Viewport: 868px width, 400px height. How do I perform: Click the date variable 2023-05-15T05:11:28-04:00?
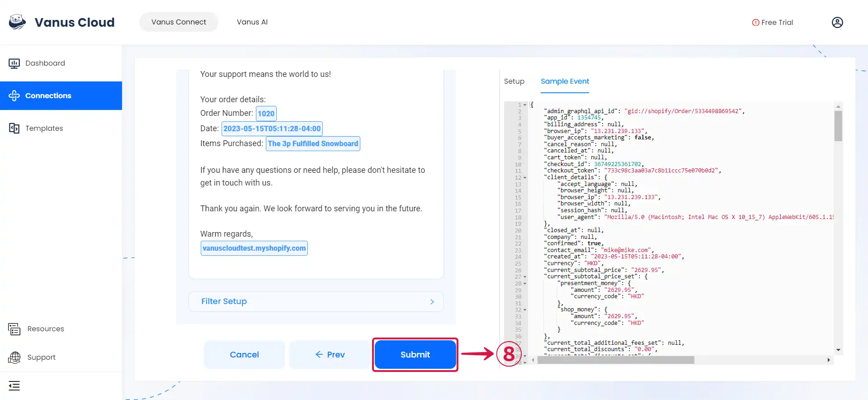(272, 129)
